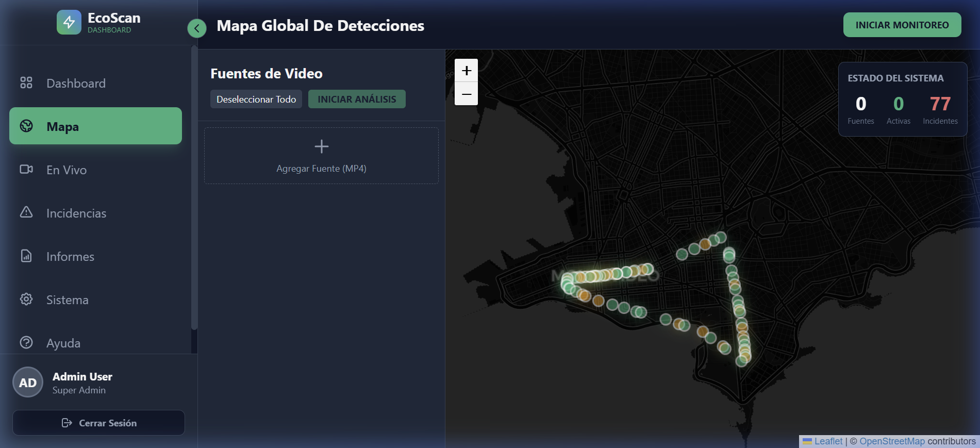
Task: Open the Sistema settings section
Action: 95,300
